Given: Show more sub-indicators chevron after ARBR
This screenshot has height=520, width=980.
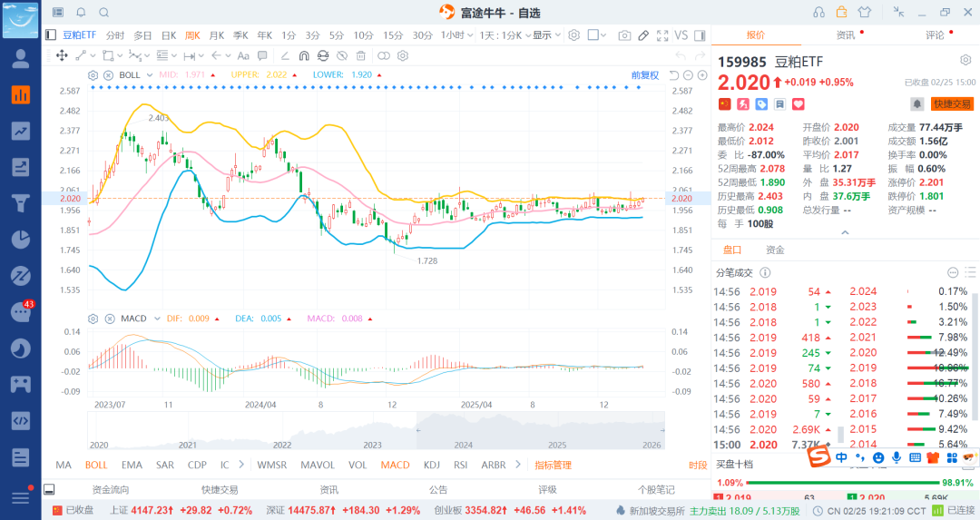Looking at the screenshot, I should coord(518,465).
